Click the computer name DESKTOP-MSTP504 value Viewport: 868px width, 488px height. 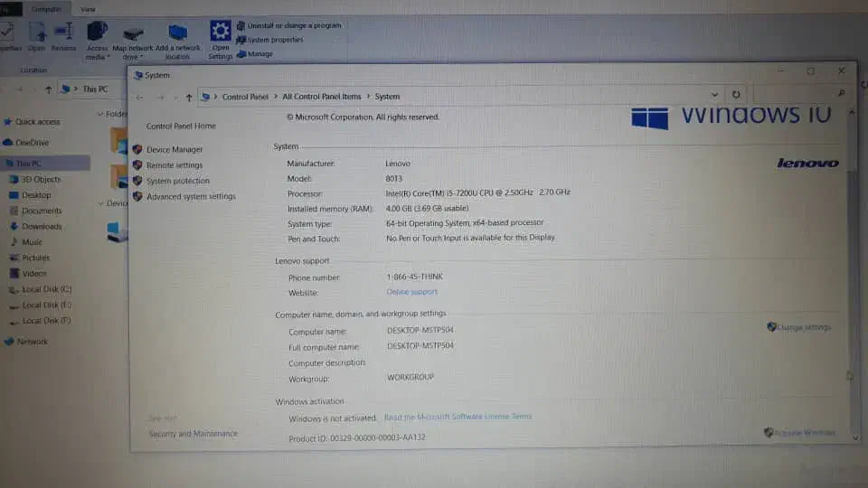point(420,331)
